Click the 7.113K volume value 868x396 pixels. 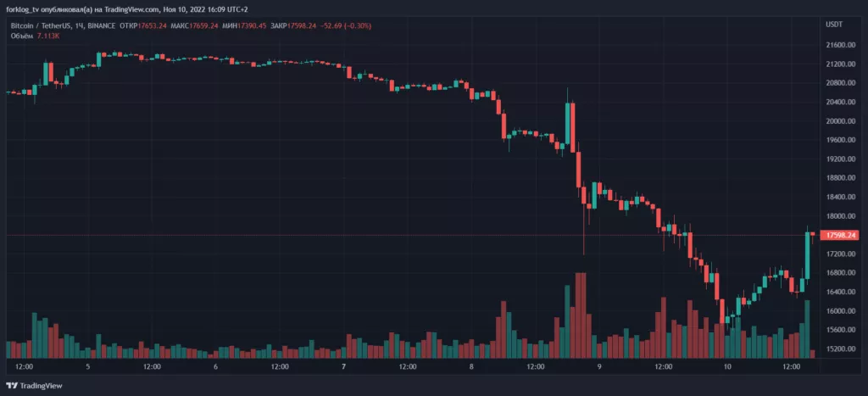click(x=48, y=36)
